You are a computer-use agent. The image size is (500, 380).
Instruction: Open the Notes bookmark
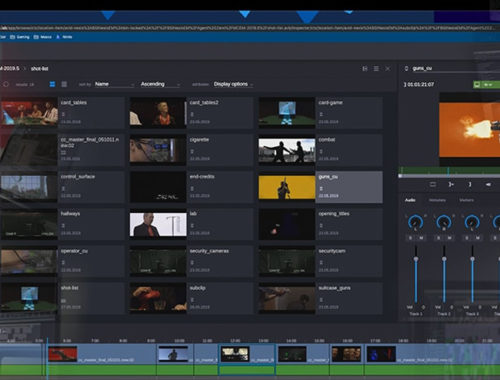coord(64,37)
